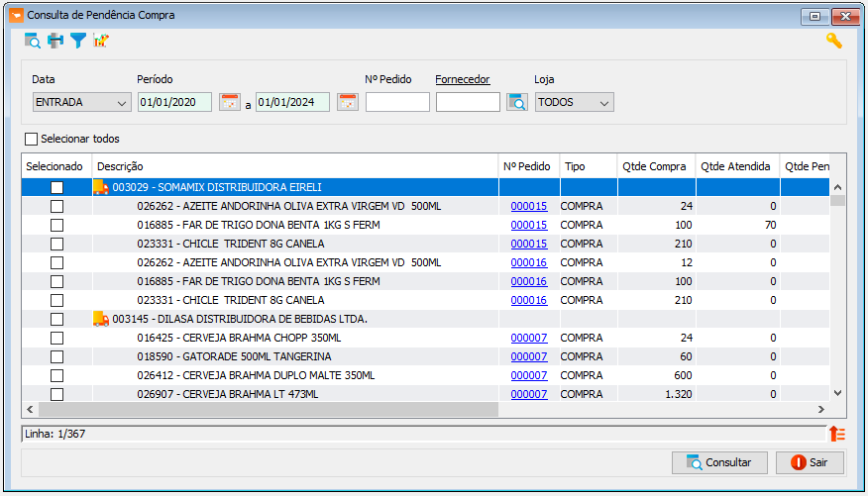Click the Fornecedor underlined label
Image resolution: width=868 pixels, height=496 pixels.
(462, 79)
